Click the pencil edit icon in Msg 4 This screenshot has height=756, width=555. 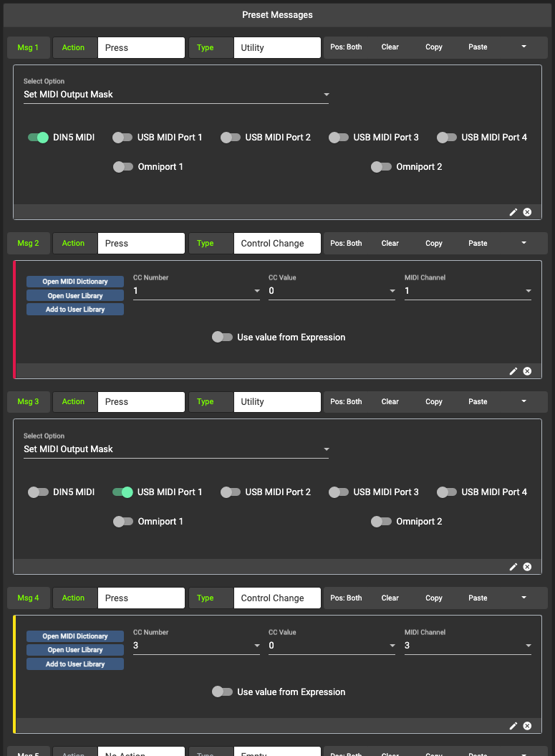pos(513,726)
